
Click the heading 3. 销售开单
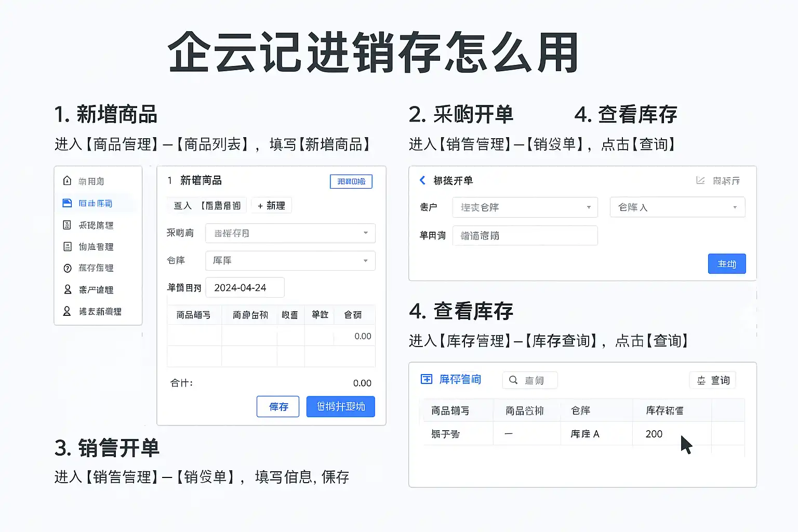107,448
